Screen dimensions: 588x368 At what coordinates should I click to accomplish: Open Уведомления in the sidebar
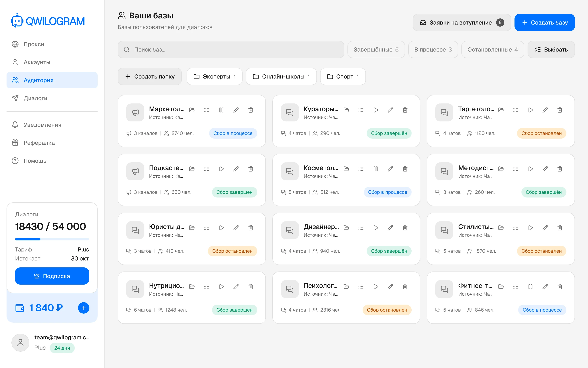pos(52,125)
